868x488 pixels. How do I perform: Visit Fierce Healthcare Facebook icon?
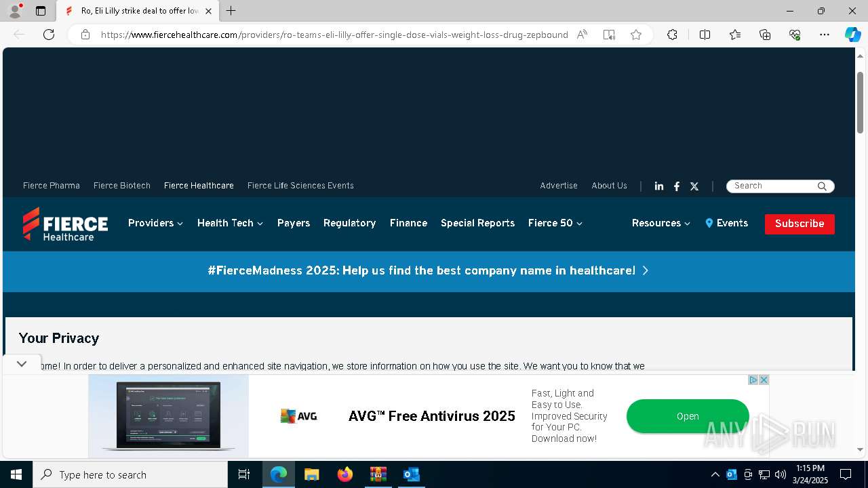pos(677,186)
